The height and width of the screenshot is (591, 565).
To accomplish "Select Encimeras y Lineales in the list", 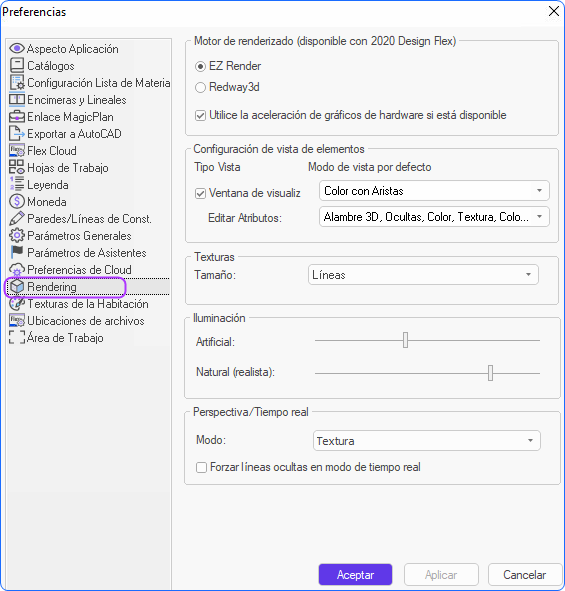I will [77, 100].
